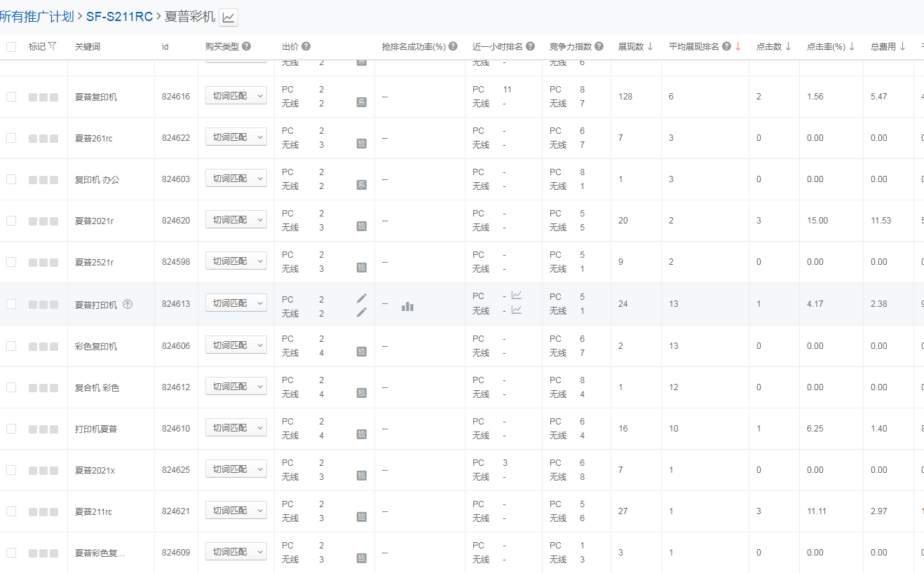This screenshot has height=573, width=924.
Task: Click the help icon beside 出价
Action: 306,46
